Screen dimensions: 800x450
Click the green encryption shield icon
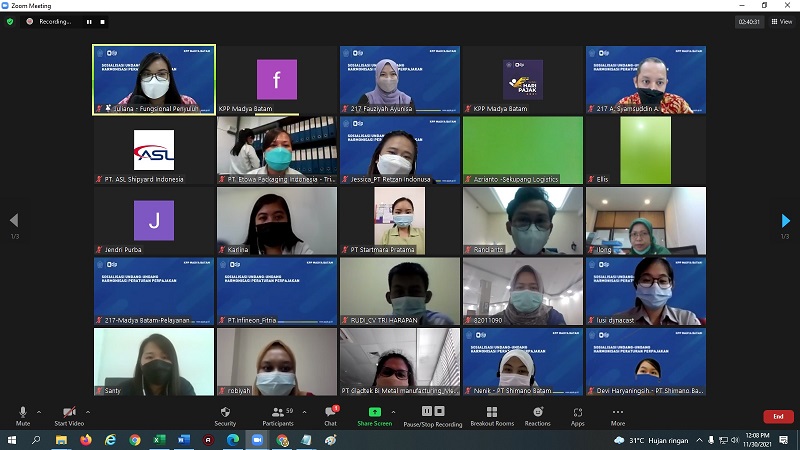pyautogui.click(x=10, y=21)
